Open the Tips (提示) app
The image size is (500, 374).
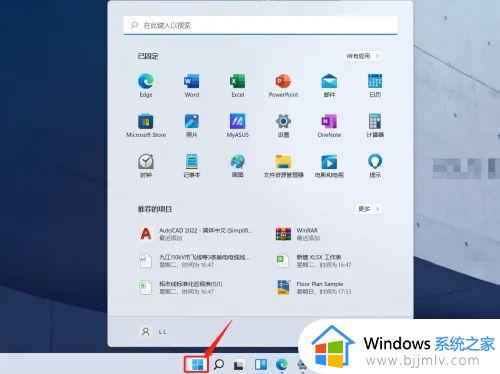click(375, 166)
